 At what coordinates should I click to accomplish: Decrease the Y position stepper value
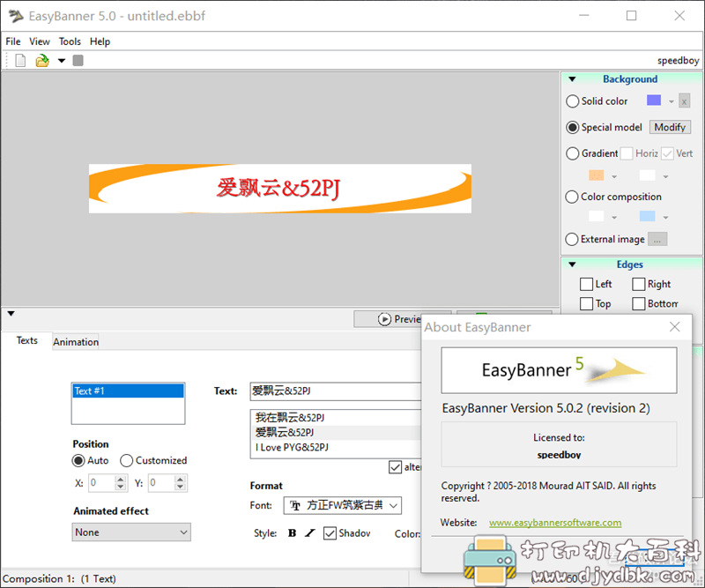coord(181,487)
